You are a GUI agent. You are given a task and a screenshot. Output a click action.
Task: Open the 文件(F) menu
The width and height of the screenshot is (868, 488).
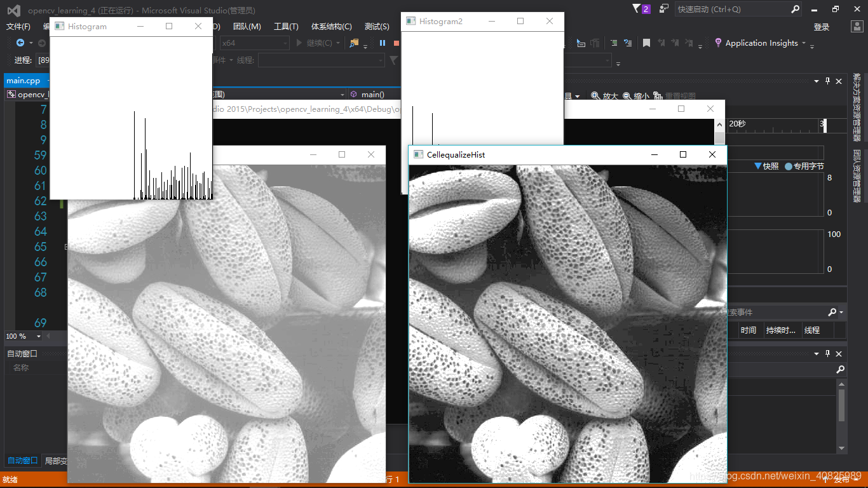[18, 27]
